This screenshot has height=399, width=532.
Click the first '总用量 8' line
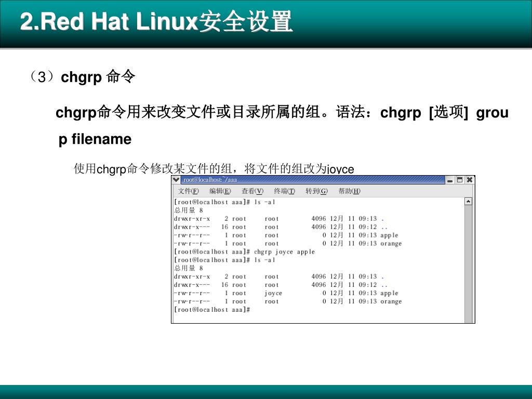(189, 210)
